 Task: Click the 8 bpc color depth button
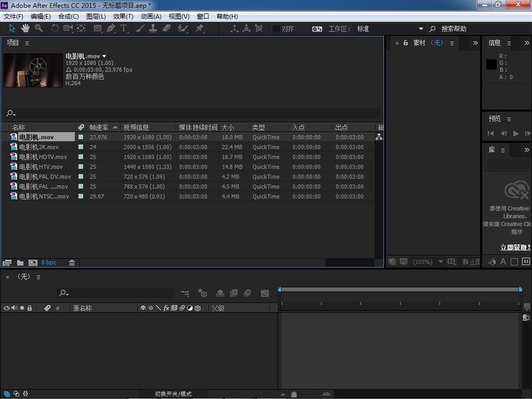[x=49, y=262]
